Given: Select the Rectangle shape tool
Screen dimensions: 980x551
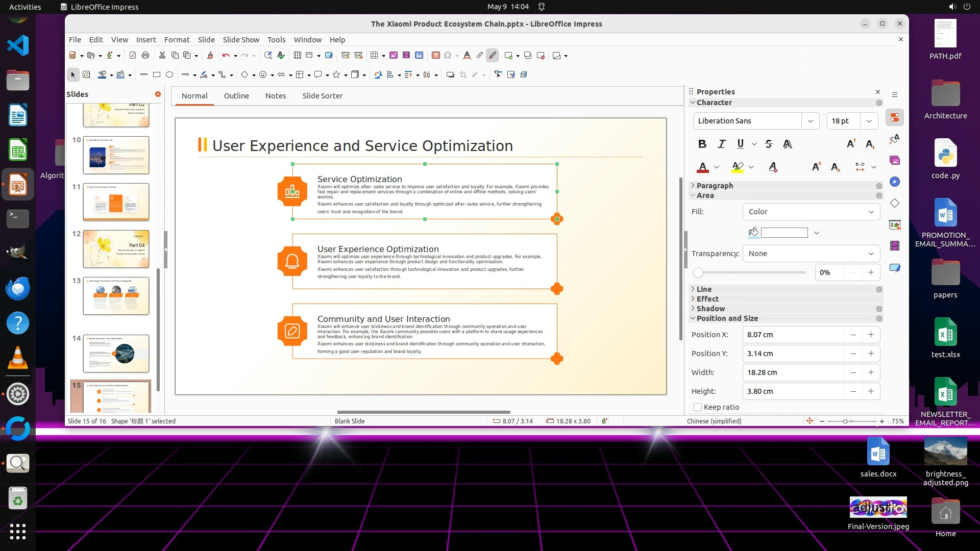Looking at the screenshot, I should point(157,75).
